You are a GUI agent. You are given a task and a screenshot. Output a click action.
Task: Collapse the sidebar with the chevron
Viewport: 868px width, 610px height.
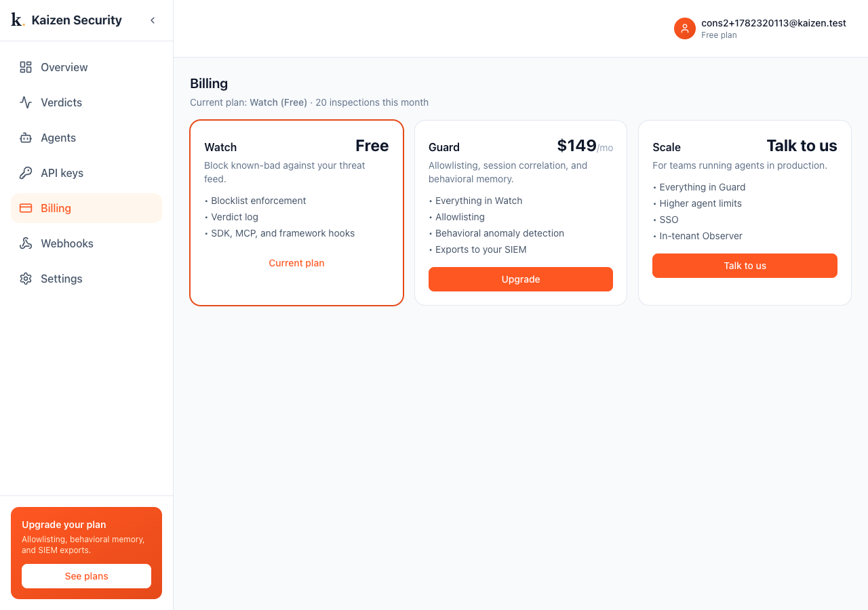tap(153, 20)
